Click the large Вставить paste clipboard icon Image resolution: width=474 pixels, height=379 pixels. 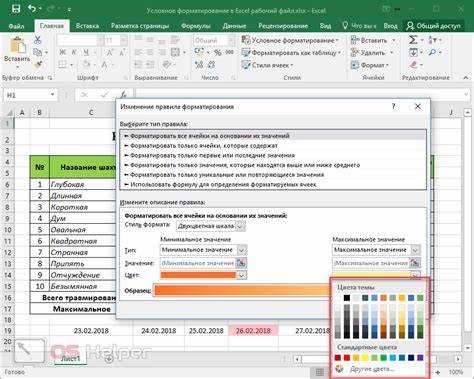(x=17, y=45)
